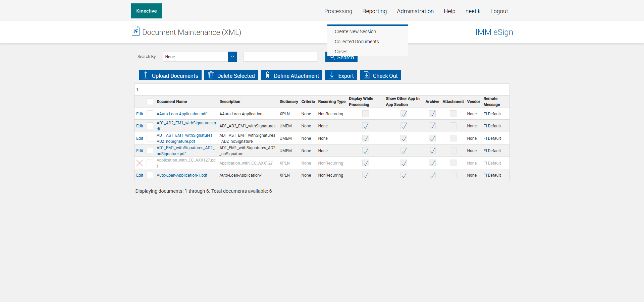Click Logout in the top navigation

(499, 11)
